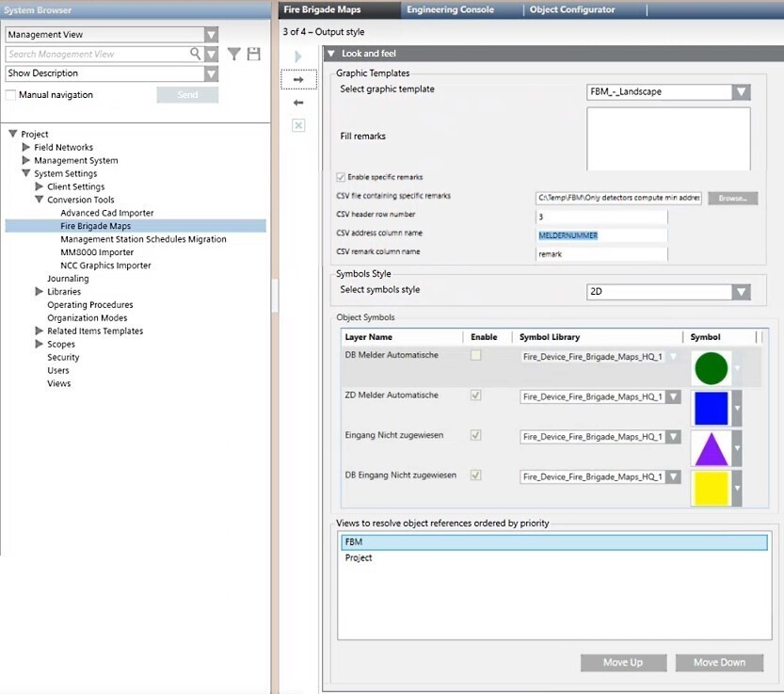Select Project in the views priority list

point(360,557)
